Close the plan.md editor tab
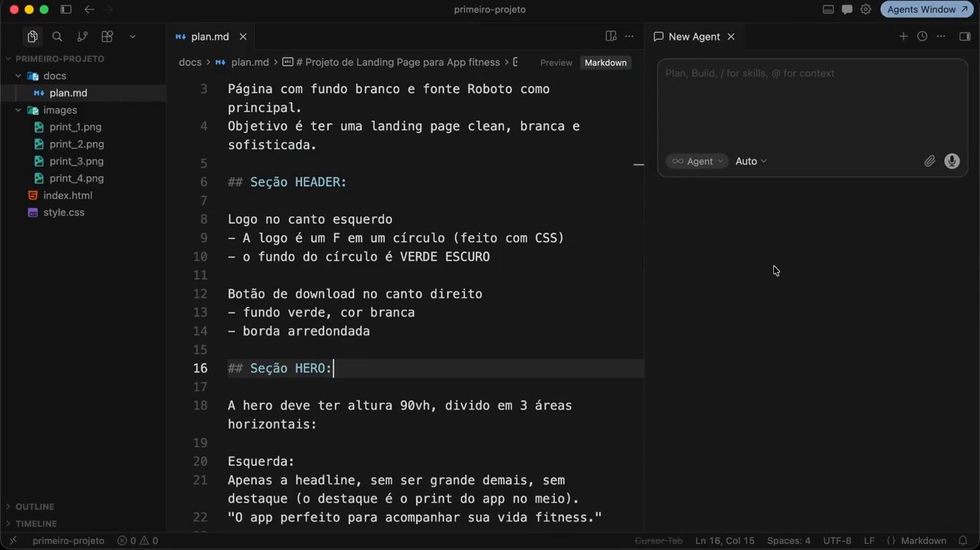This screenshot has width=980, height=550. point(243,37)
